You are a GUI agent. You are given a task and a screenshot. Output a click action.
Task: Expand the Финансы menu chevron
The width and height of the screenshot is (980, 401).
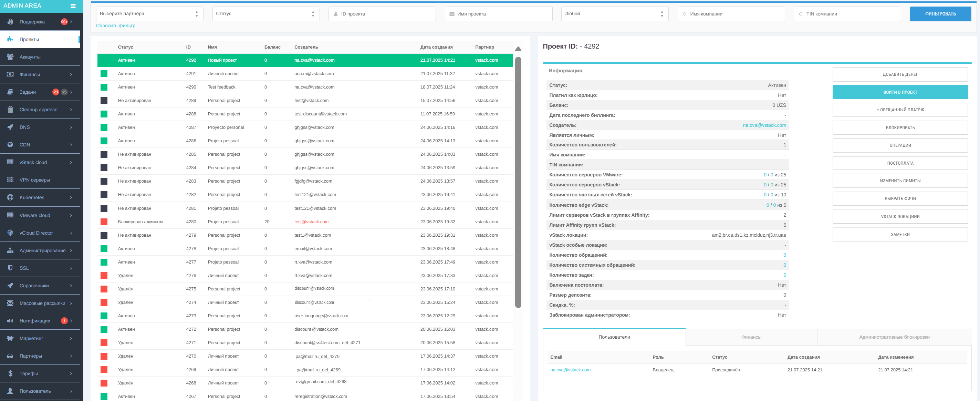[71, 74]
